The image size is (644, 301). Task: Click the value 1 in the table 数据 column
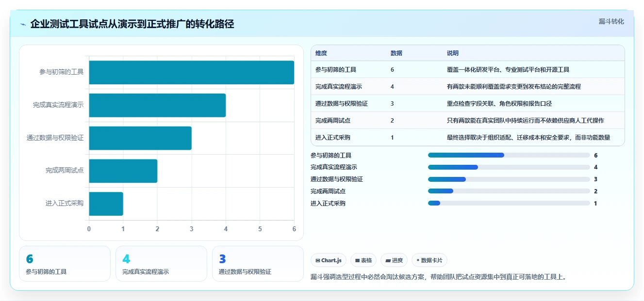pos(392,138)
